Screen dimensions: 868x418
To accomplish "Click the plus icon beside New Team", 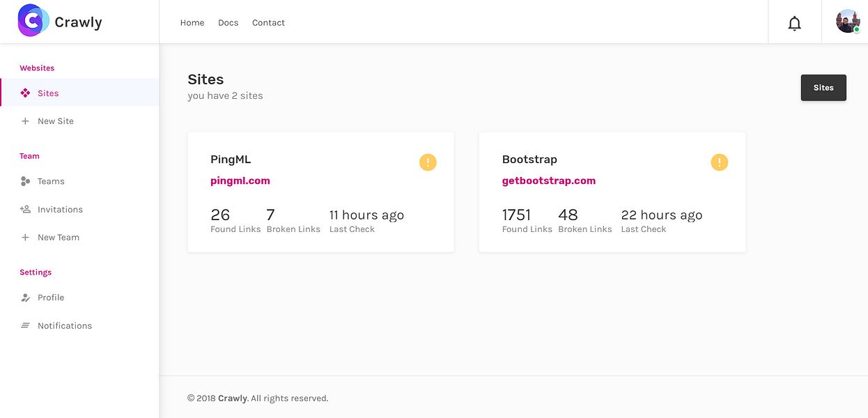I will (x=25, y=238).
